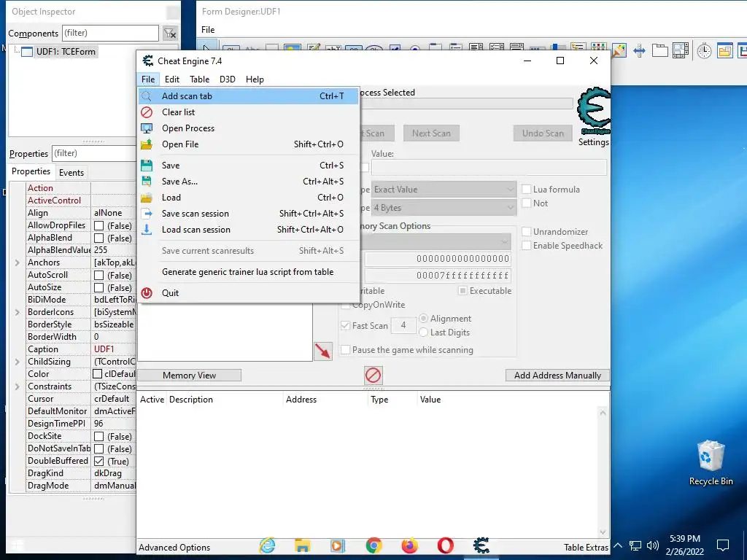Check Enable Speedhack

527,246
